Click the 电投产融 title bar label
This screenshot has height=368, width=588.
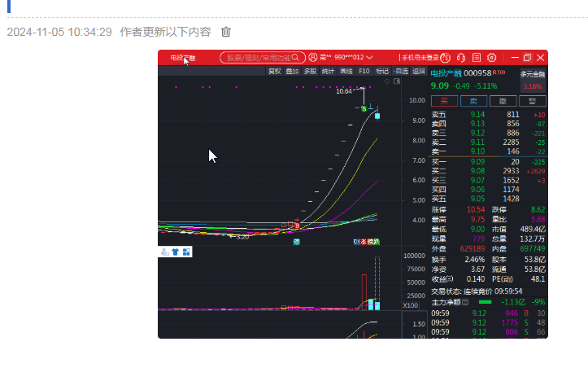[183, 58]
